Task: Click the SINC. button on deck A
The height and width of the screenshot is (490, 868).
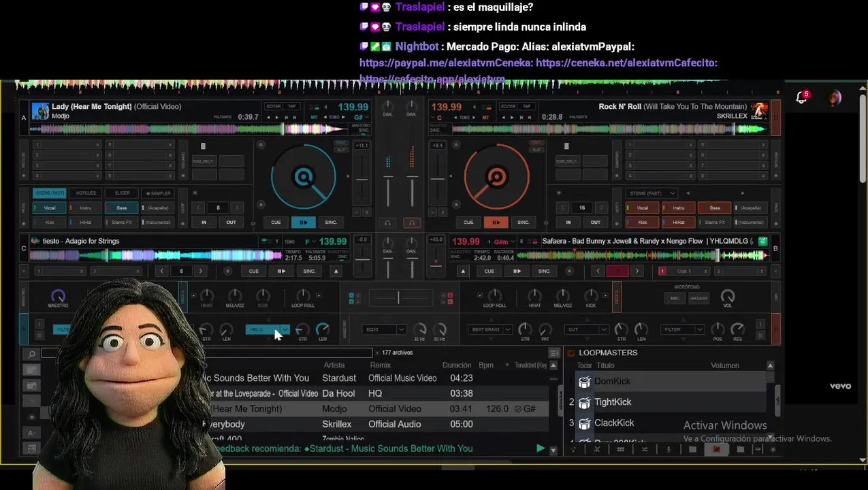Action: coord(331,223)
